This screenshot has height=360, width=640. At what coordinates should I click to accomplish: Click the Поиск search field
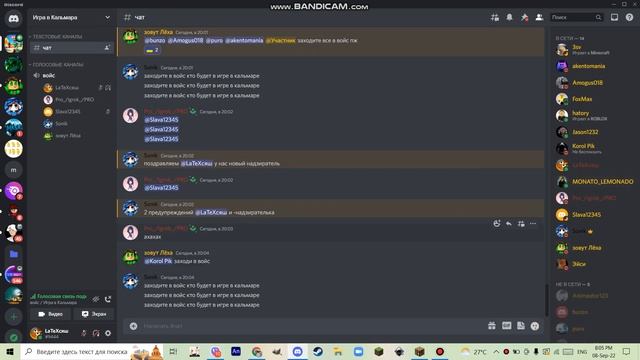pyautogui.click(x=576, y=18)
